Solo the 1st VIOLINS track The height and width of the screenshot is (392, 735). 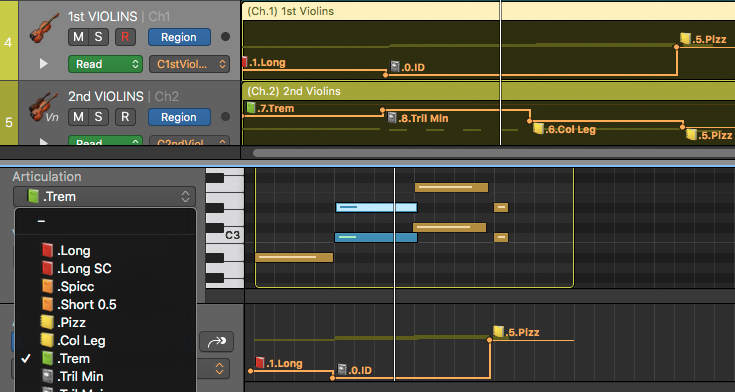(98, 37)
